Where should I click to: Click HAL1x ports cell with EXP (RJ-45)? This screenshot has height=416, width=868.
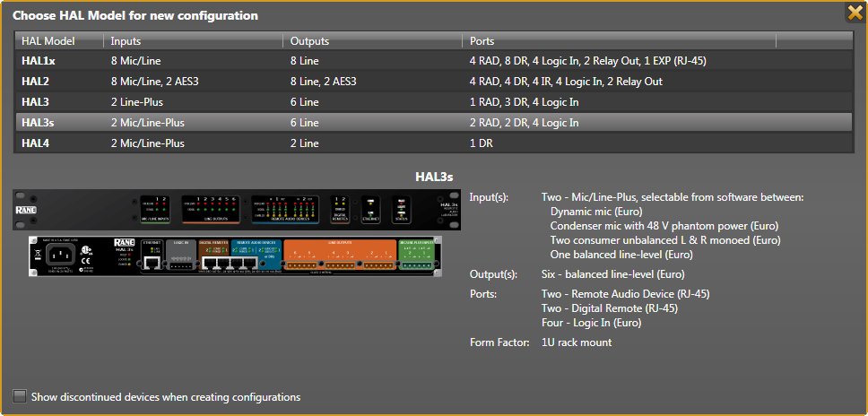(588, 61)
